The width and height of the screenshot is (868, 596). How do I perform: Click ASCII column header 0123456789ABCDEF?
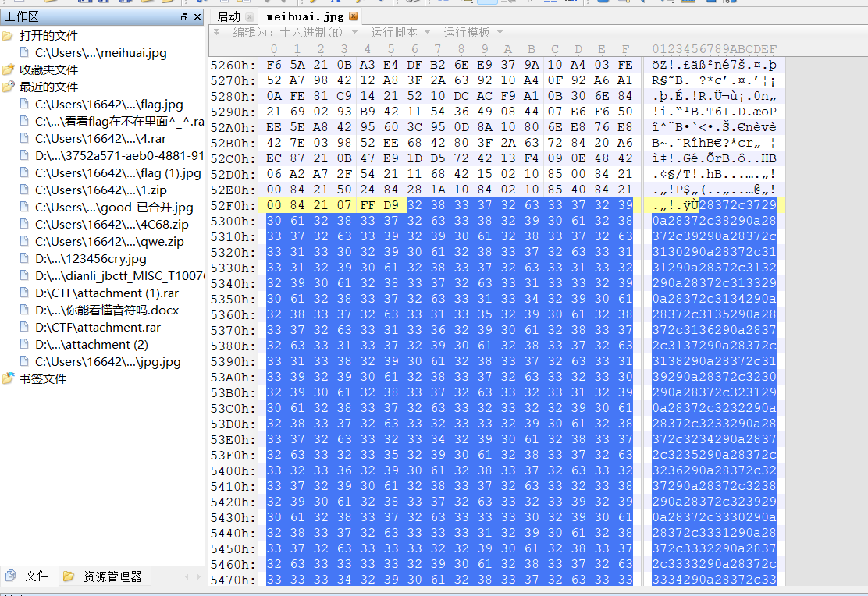714,49
